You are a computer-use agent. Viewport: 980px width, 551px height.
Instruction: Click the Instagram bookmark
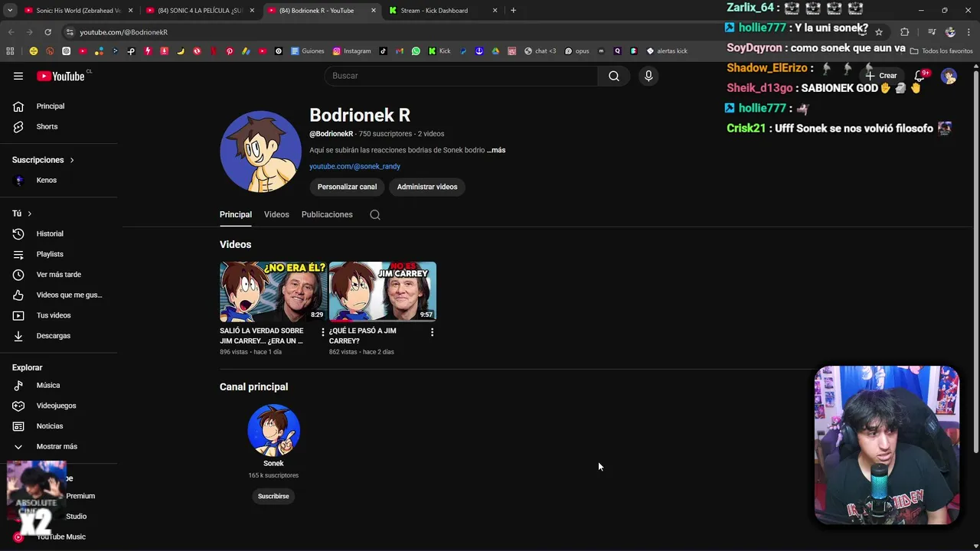(351, 51)
